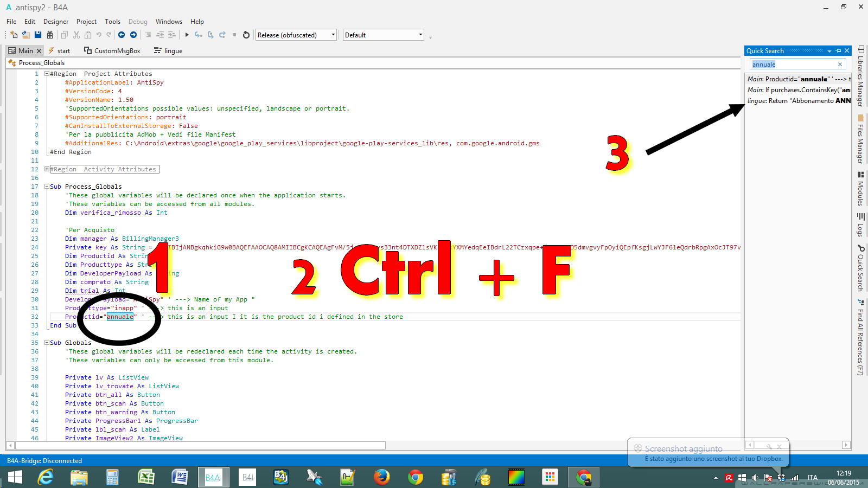Click the navigate Back arrow icon

pos(122,35)
